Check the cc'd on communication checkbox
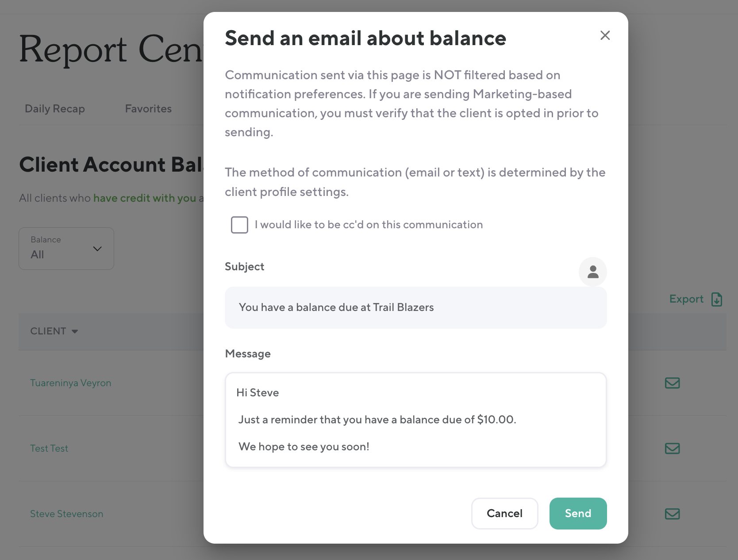This screenshot has height=560, width=738. [239, 225]
